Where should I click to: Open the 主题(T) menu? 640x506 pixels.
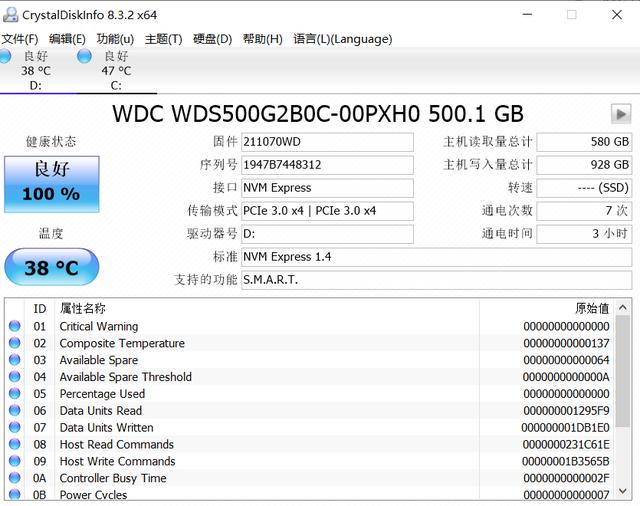(x=163, y=39)
